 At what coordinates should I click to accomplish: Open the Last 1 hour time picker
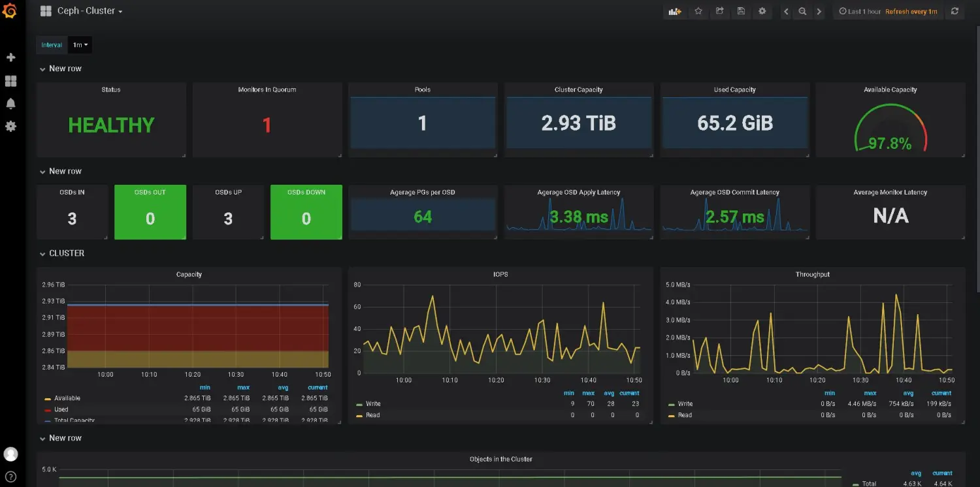[860, 12]
